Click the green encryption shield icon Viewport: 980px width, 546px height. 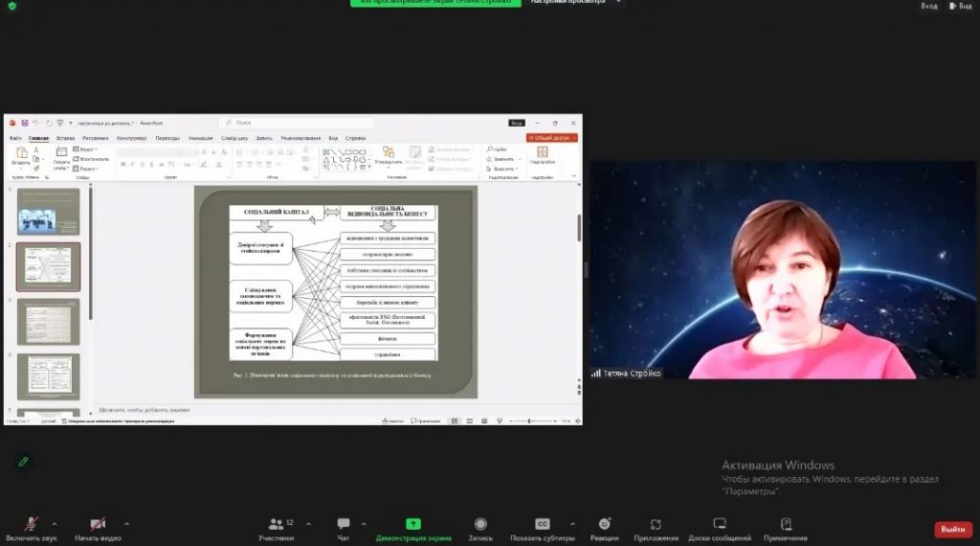[x=11, y=5]
